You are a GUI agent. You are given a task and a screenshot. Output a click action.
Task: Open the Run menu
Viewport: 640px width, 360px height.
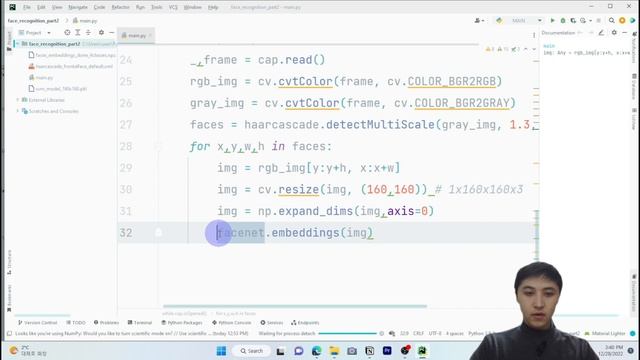pyautogui.click(x=140, y=7)
